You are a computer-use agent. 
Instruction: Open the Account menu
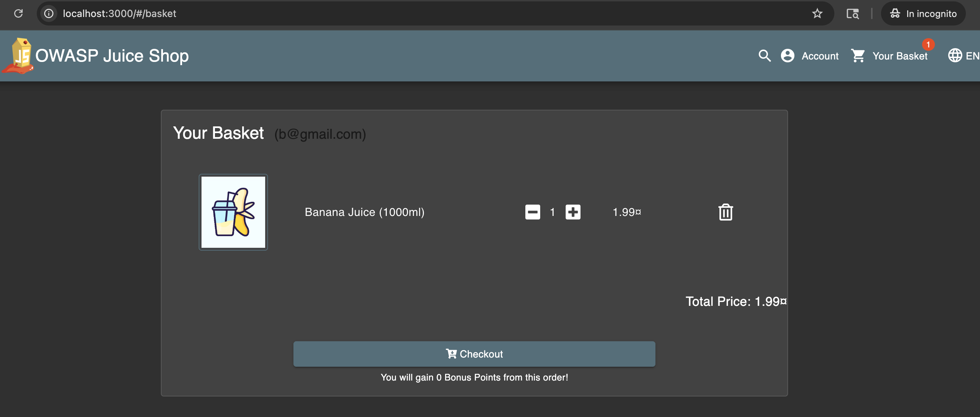click(x=819, y=56)
